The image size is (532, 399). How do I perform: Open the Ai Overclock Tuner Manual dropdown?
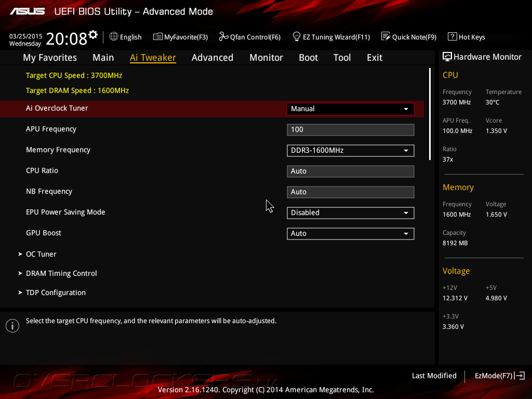351,109
